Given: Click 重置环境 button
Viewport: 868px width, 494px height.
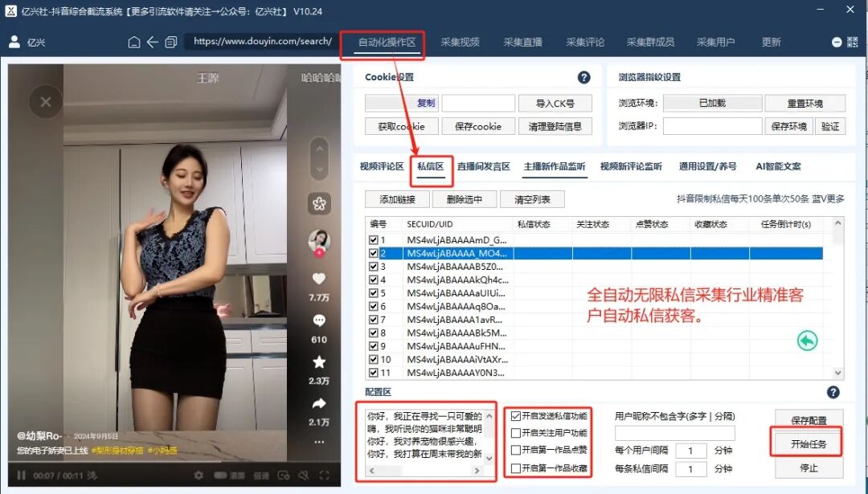Looking at the screenshot, I should [805, 104].
